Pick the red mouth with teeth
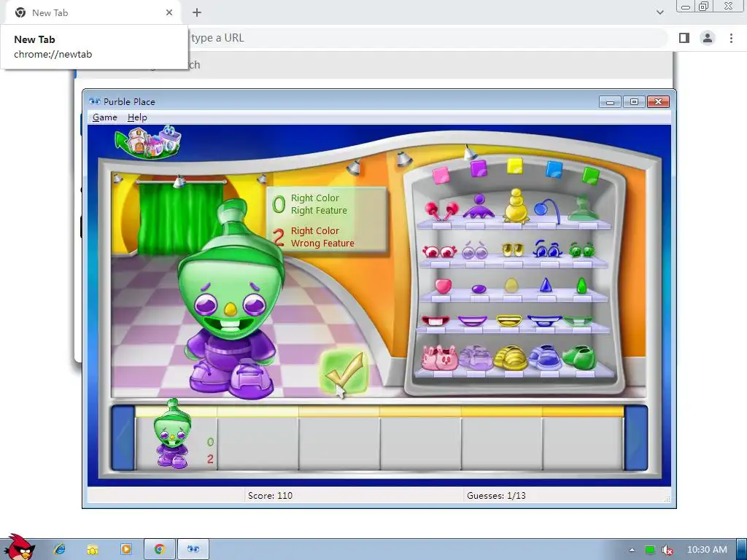The image size is (747, 560). [x=436, y=321]
